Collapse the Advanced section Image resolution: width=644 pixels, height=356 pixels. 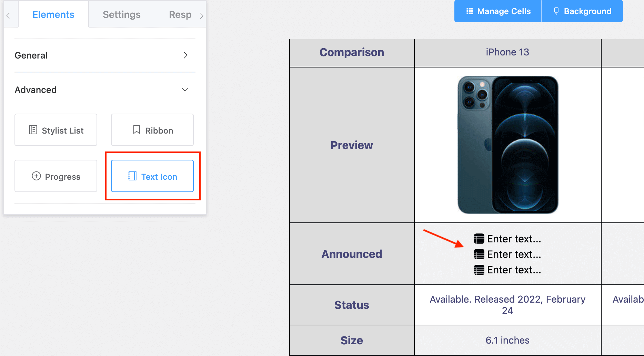(x=185, y=90)
